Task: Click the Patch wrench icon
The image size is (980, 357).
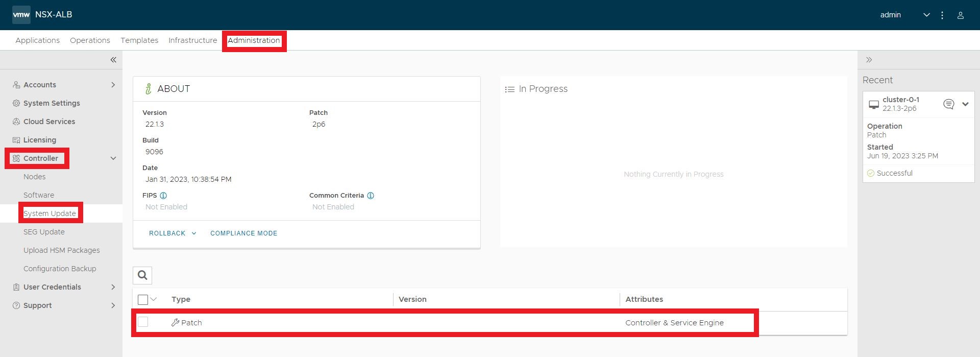Action: tap(175, 323)
